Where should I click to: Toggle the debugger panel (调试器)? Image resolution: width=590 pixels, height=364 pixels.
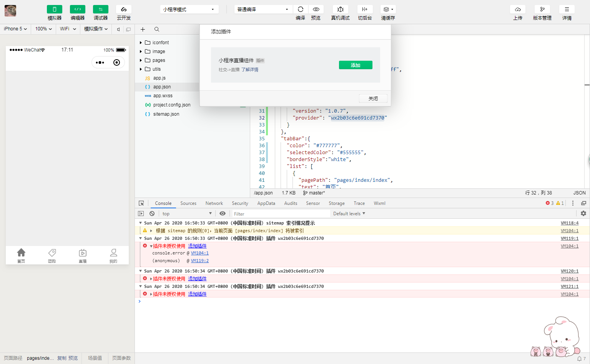pyautogui.click(x=101, y=9)
